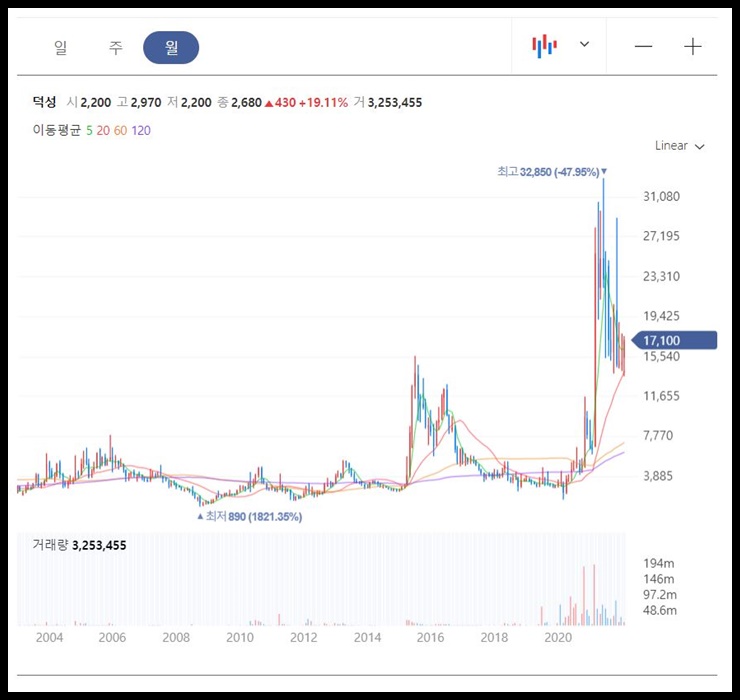Image resolution: width=740 pixels, height=700 pixels.
Task: Click the 2010 label on the time axis
Action: (x=240, y=638)
